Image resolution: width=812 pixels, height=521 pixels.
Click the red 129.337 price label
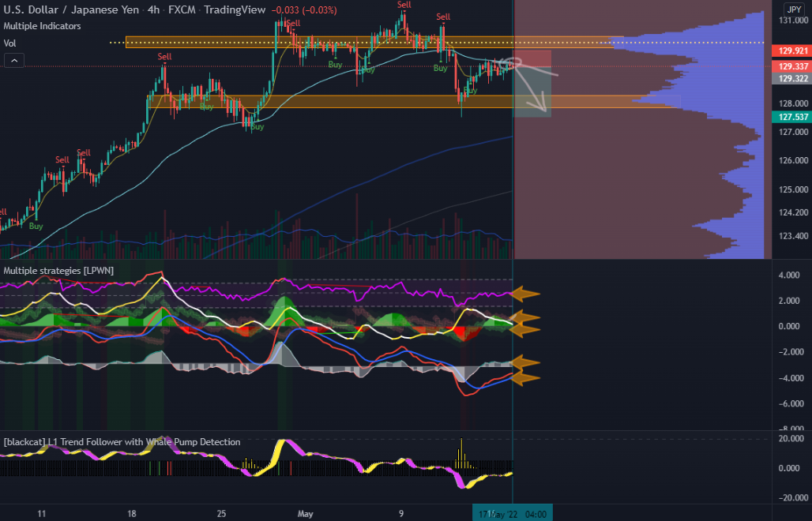coord(792,66)
